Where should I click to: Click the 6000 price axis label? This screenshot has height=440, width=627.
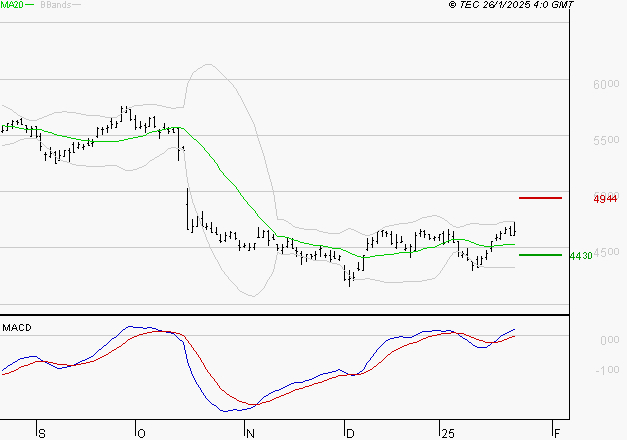(x=606, y=84)
